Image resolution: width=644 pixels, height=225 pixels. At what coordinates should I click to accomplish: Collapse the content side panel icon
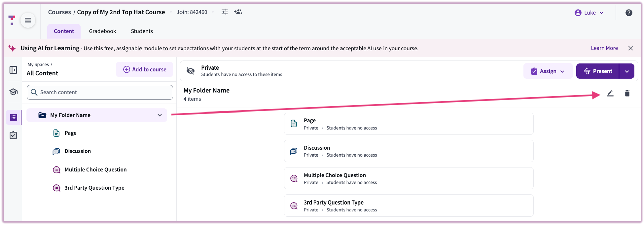pyautogui.click(x=13, y=70)
